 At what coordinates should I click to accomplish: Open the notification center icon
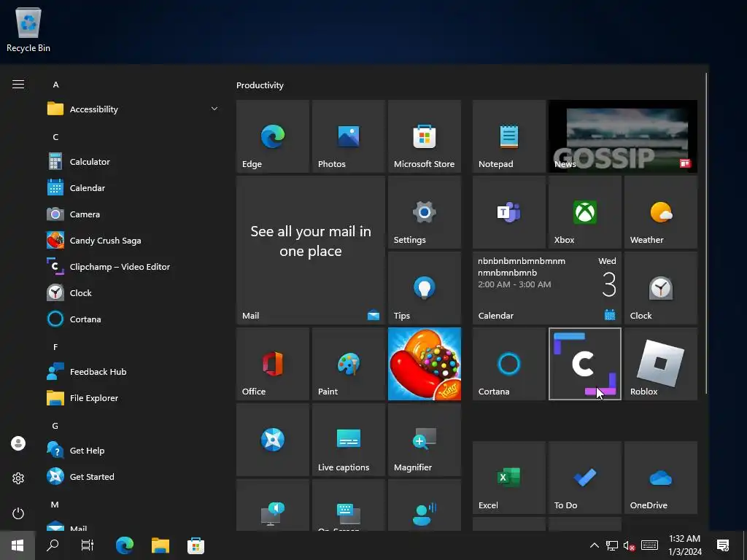click(x=723, y=545)
